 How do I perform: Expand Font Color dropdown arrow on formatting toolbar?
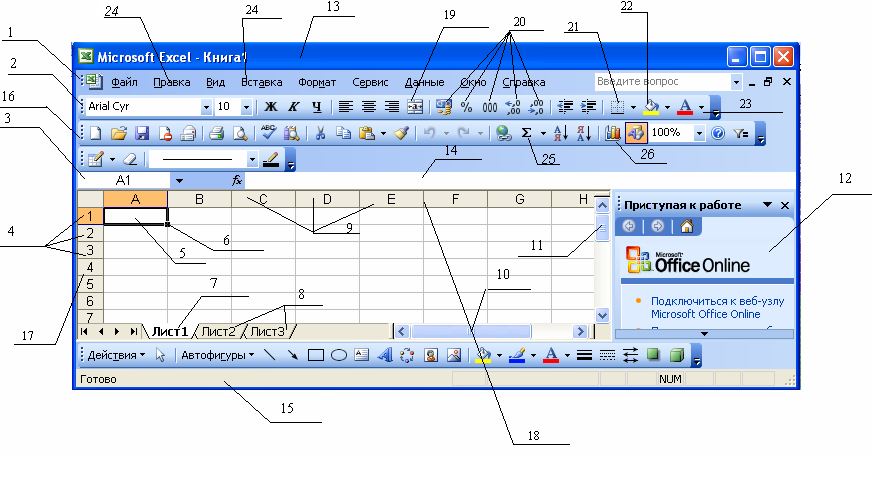click(x=701, y=107)
